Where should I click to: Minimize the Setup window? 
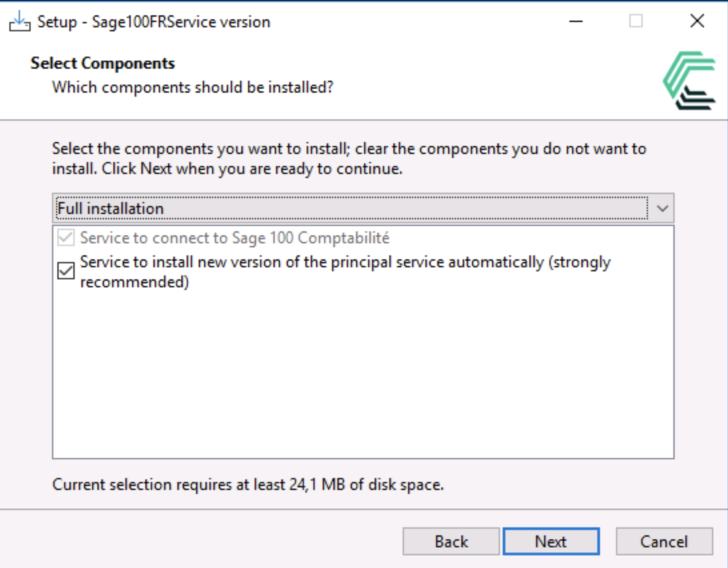tap(576, 21)
